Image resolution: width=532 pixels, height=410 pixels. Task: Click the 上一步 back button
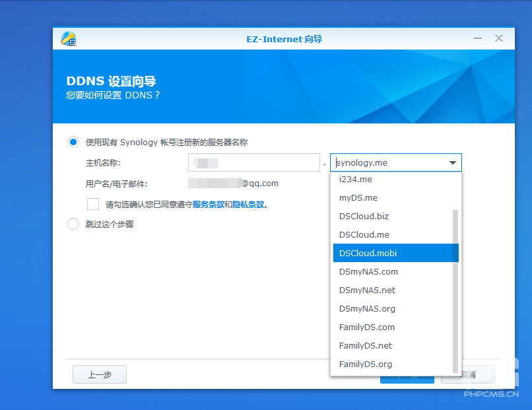click(100, 374)
